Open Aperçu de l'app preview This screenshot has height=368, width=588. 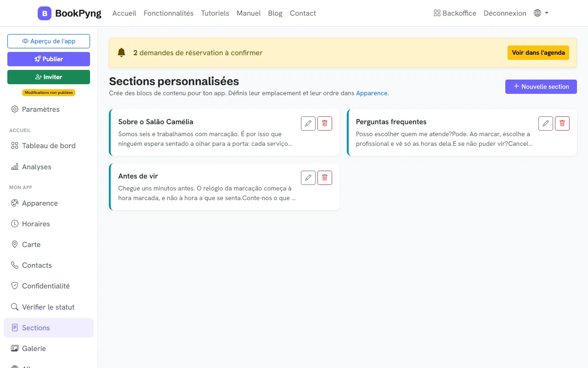click(49, 41)
